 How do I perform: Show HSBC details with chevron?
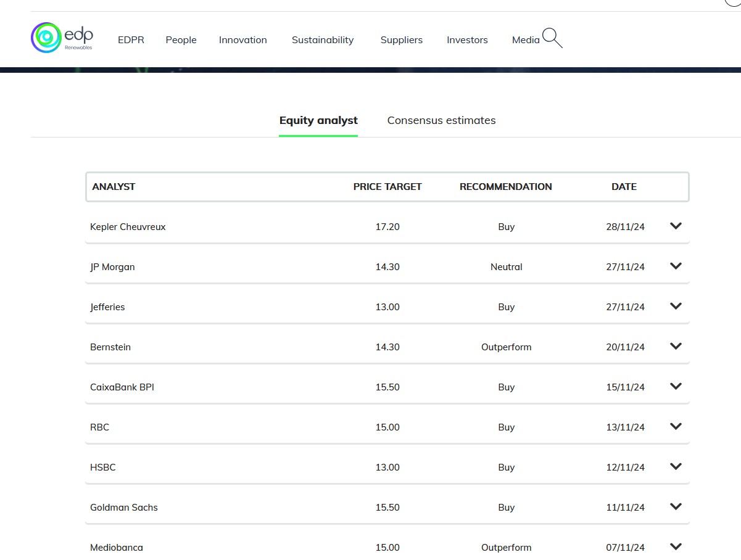[x=676, y=467]
